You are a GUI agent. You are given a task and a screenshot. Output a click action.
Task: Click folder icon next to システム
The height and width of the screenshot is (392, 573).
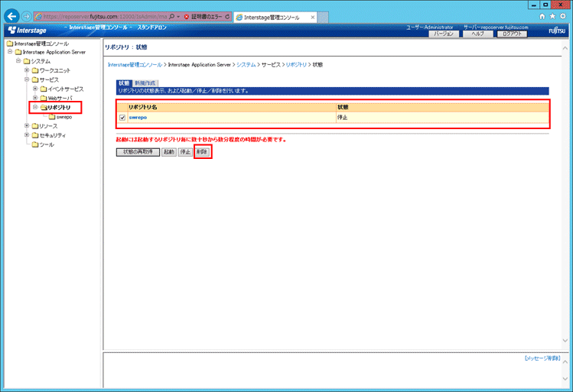click(27, 61)
